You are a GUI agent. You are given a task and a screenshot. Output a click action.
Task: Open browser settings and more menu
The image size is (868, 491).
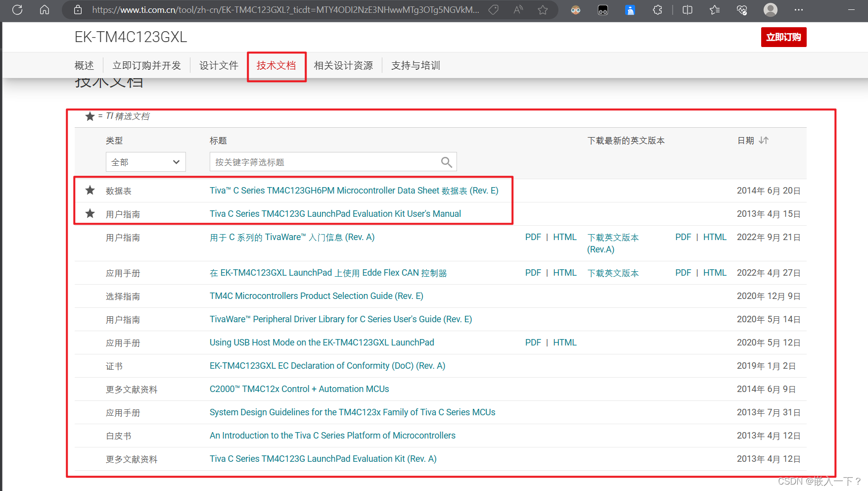799,10
